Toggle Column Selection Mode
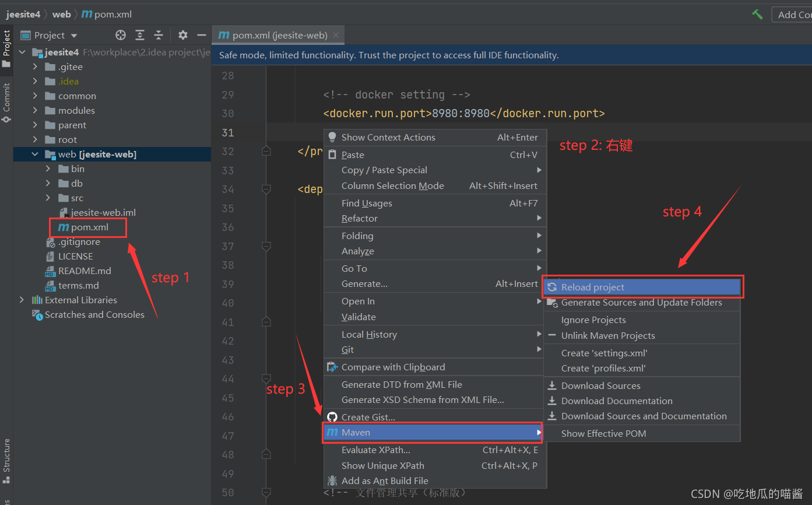The width and height of the screenshot is (812, 505). coord(435,185)
